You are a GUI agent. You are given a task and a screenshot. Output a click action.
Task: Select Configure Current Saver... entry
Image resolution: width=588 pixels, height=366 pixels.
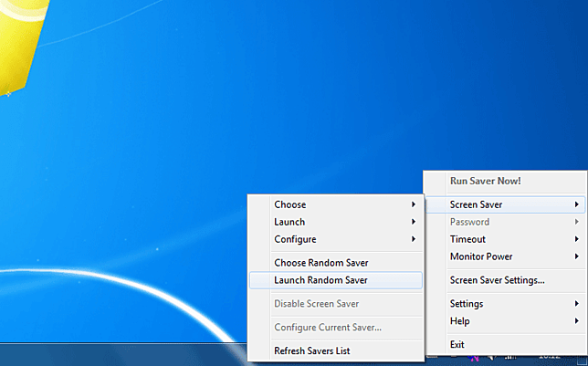click(x=336, y=328)
